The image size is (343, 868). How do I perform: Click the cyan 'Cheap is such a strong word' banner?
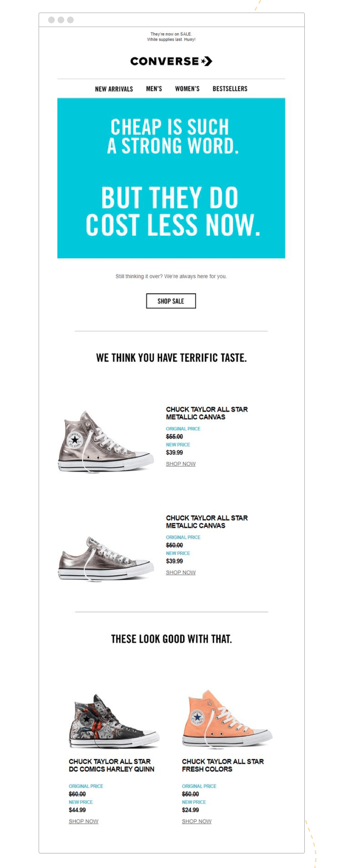(171, 178)
